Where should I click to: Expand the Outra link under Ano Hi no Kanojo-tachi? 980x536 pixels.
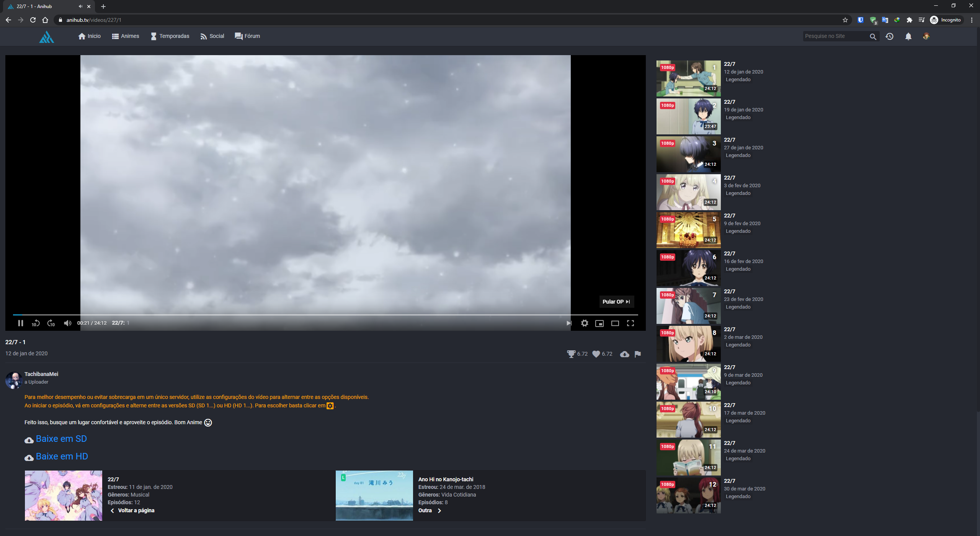pos(430,510)
